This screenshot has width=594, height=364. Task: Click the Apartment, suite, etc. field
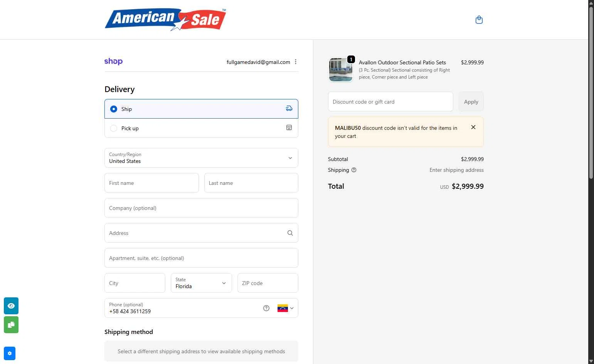(201, 258)
